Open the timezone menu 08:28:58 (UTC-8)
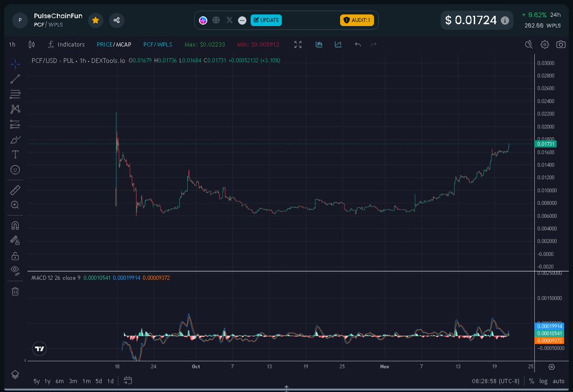 (496, 381)
